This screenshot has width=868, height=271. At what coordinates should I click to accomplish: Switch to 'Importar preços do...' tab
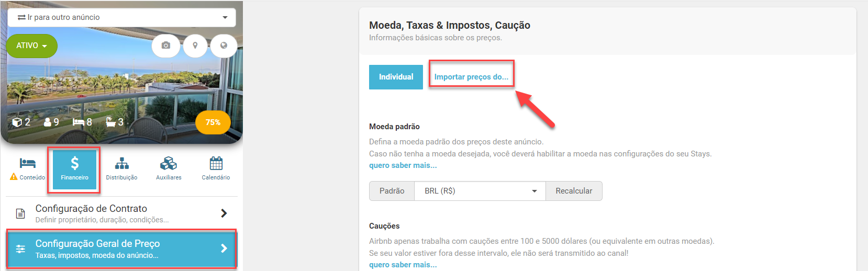tap(471, 77)
